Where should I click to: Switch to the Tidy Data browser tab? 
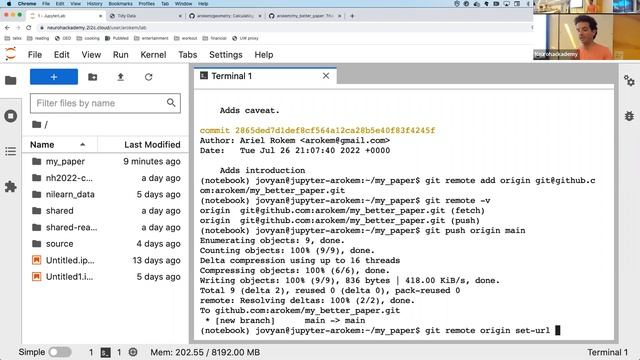(x=146, y=16)
